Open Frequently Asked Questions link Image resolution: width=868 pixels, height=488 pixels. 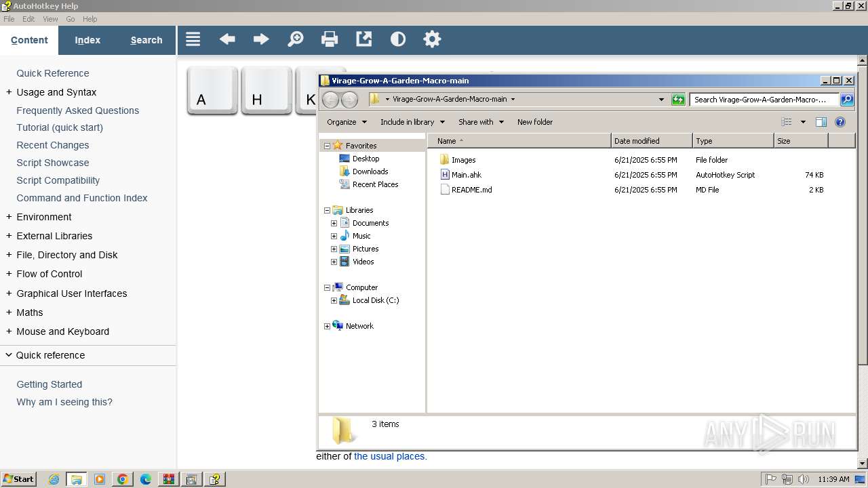78,110
